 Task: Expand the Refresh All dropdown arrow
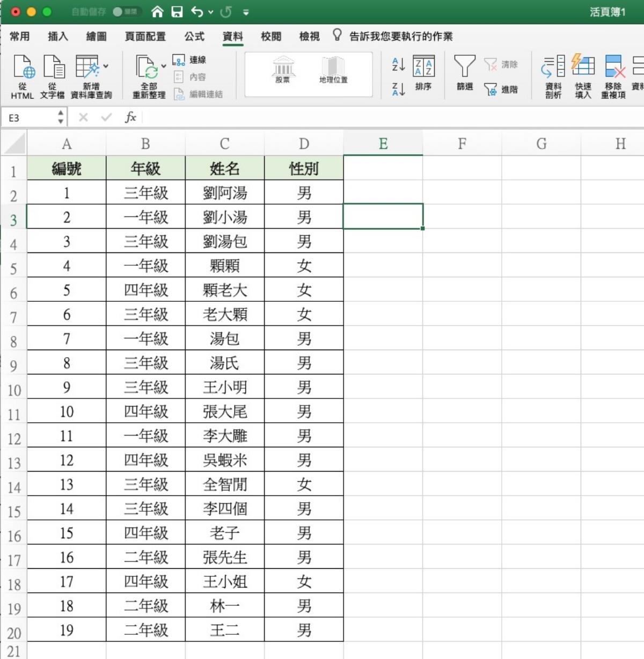[164, 66]
